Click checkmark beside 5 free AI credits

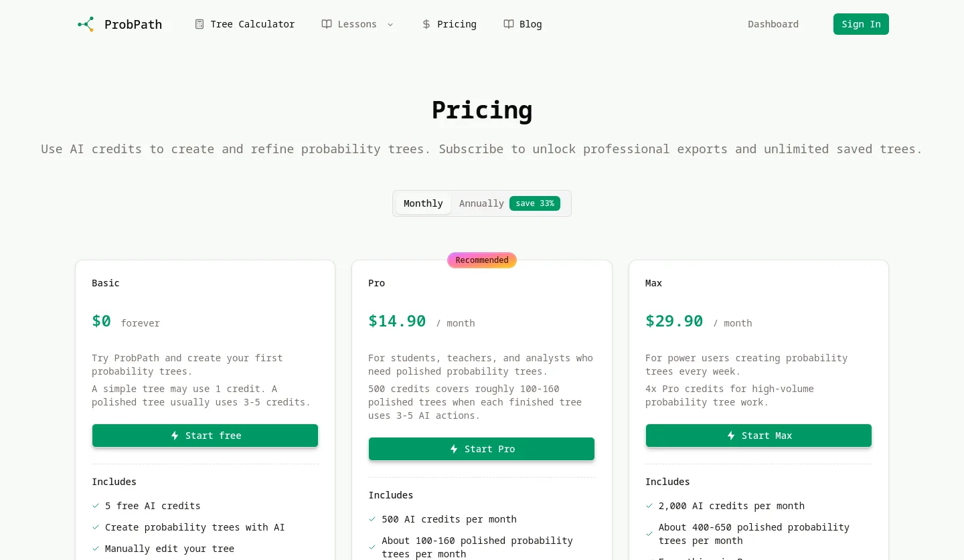click(96, 506)
